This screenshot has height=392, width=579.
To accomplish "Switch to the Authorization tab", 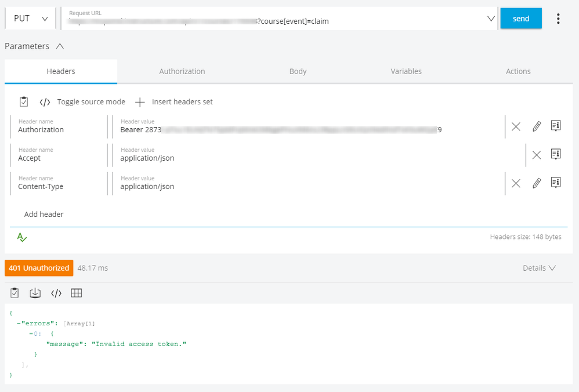I will pos(182,71).
